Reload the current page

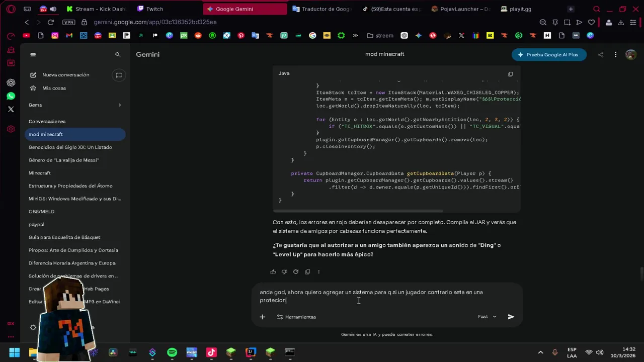[50, 22]
